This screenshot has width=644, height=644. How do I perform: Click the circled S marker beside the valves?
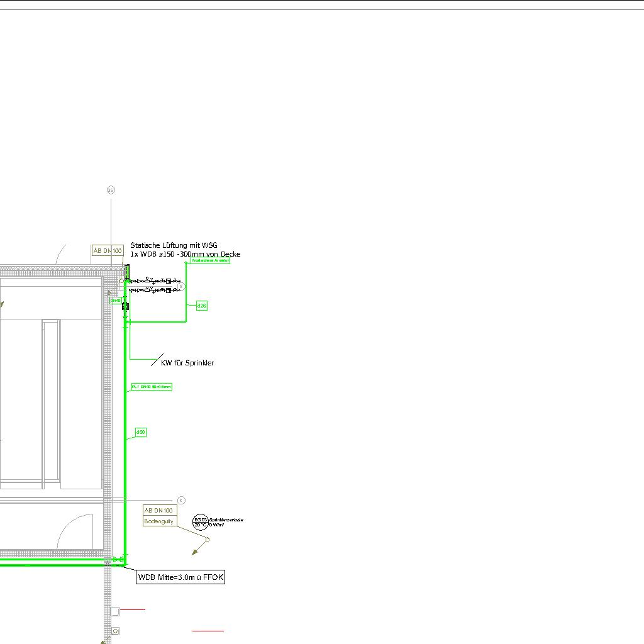click(181, 286)
